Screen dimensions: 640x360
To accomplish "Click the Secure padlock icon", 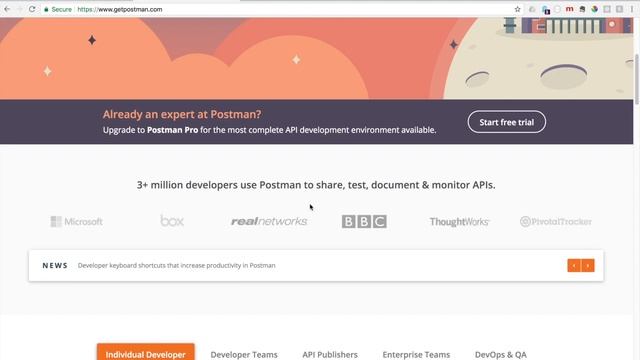I will pos(46,9).
